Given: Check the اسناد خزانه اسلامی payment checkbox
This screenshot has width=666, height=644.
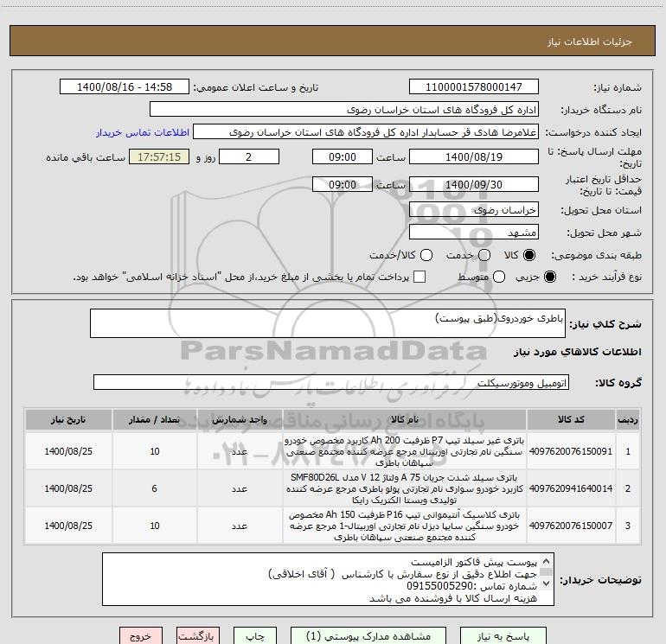Looking at the screenshot, I should (419, 277).
